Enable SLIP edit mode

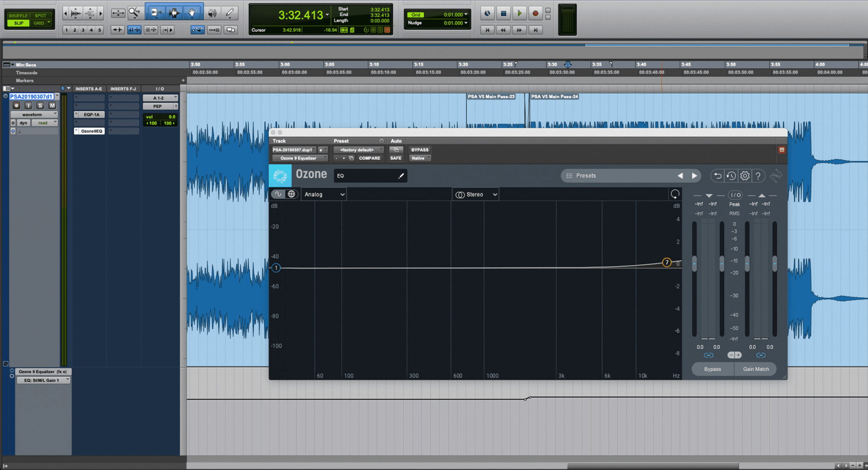(18, 23)
